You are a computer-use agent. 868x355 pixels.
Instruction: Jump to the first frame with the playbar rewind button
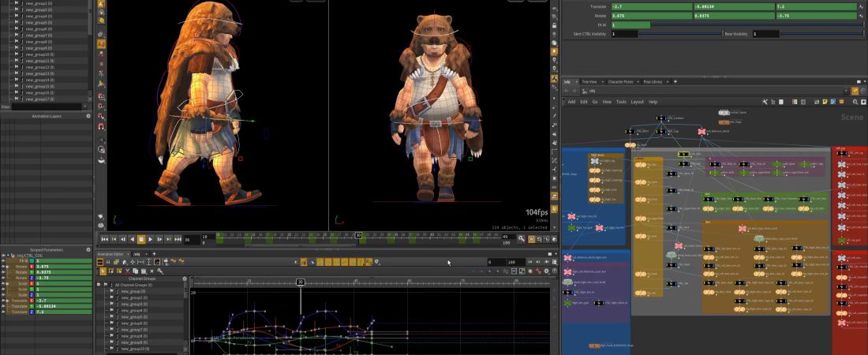(x=104, y=239)
